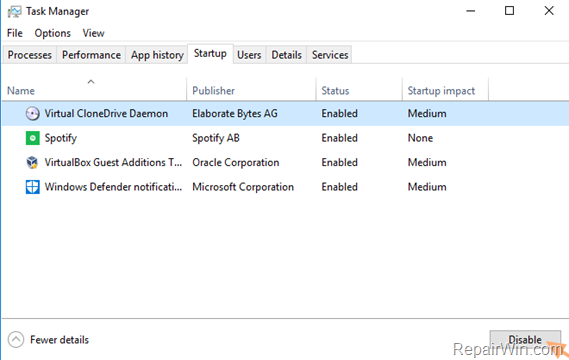
Task: Select the VirtualBox Guest Additions entry name
Action: (113, 162)
